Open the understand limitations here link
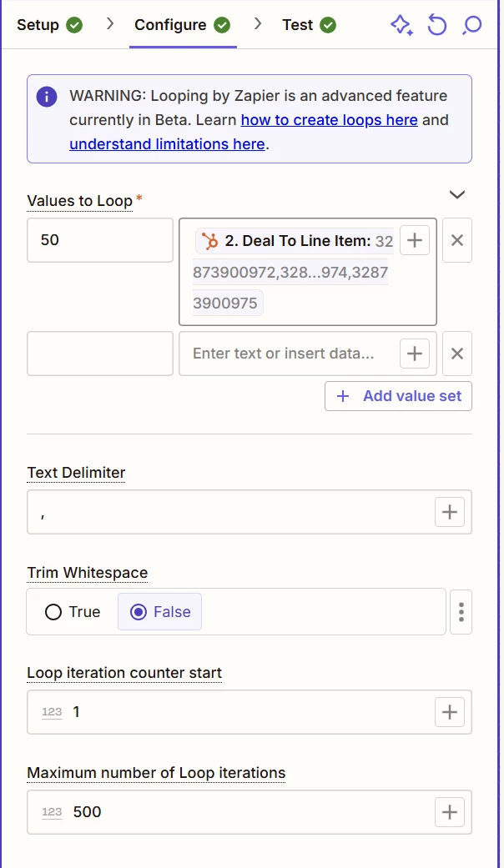 (x=167, y=144)
